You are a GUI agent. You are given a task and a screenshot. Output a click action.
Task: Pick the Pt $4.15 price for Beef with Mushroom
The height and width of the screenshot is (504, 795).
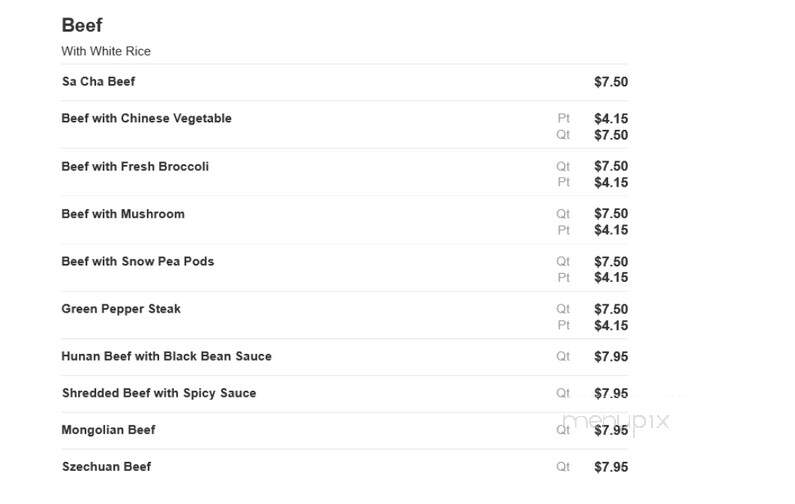click(611, 230)
